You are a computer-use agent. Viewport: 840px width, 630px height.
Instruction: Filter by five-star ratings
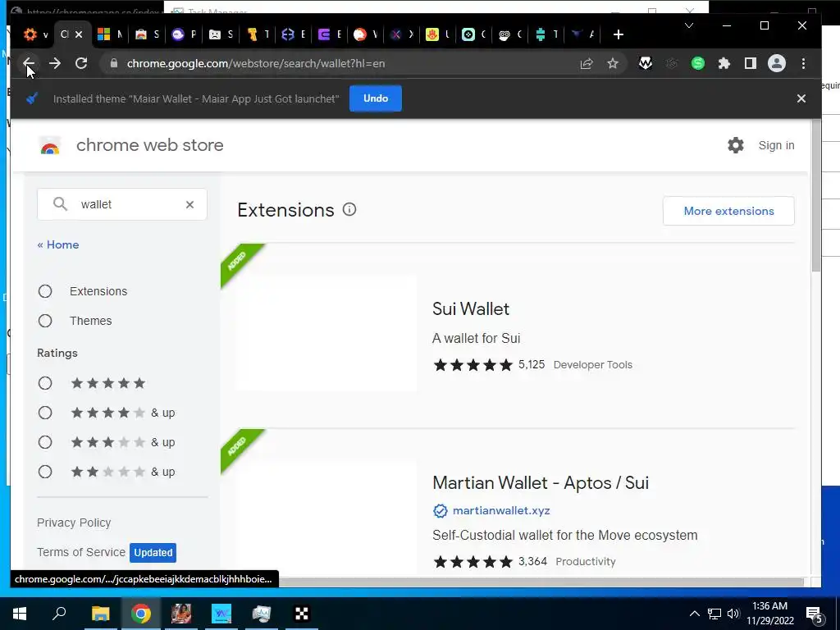point(45,384)
